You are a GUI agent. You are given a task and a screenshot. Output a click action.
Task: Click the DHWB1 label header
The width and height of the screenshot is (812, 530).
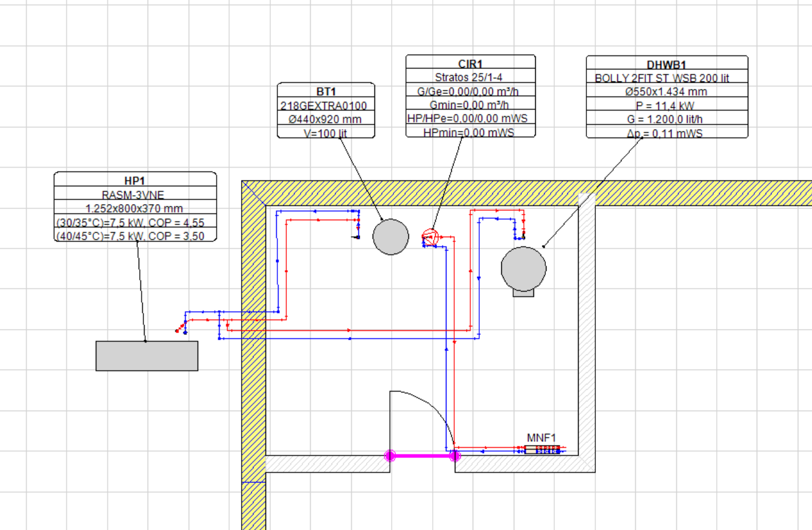click(x=667, y=64)
